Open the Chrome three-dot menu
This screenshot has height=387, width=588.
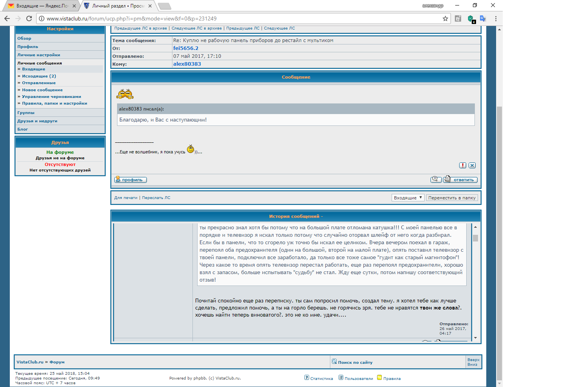point(496,18)
